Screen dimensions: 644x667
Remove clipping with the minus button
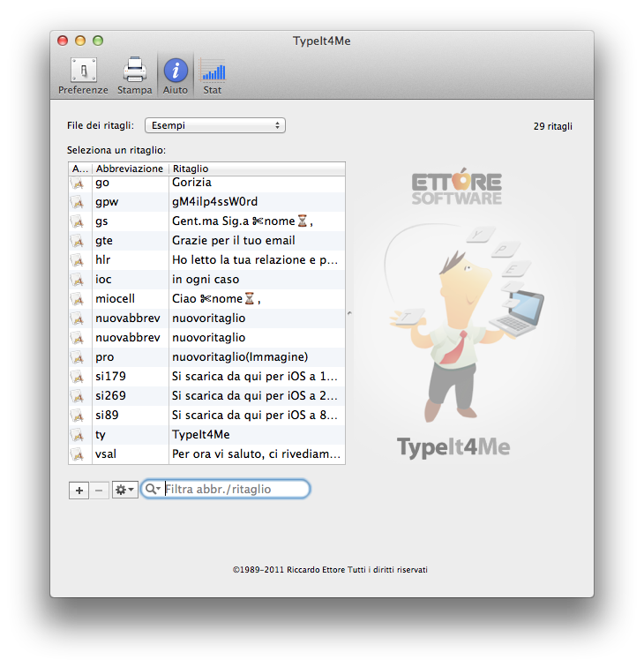pyautogui.click(x=99, y=490)
